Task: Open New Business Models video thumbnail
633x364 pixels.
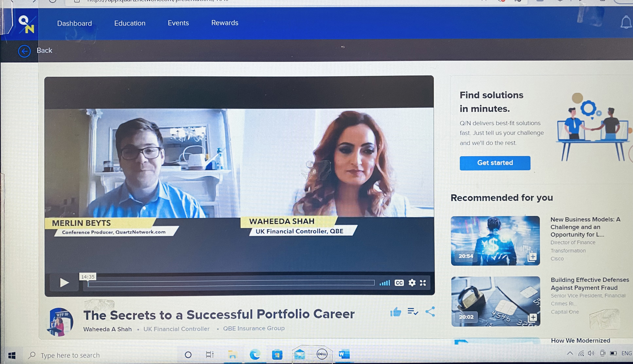Action: pos(495,241)
